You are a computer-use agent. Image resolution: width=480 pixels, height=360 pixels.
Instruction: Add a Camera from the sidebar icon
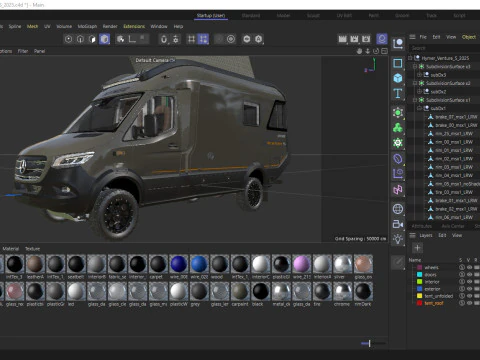click(x=398, y=224)
